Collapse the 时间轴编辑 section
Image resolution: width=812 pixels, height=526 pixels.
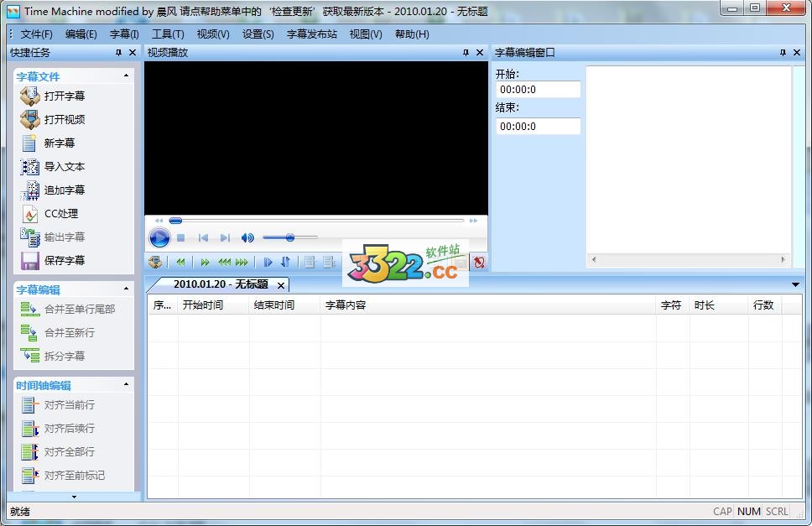[127, 384]
